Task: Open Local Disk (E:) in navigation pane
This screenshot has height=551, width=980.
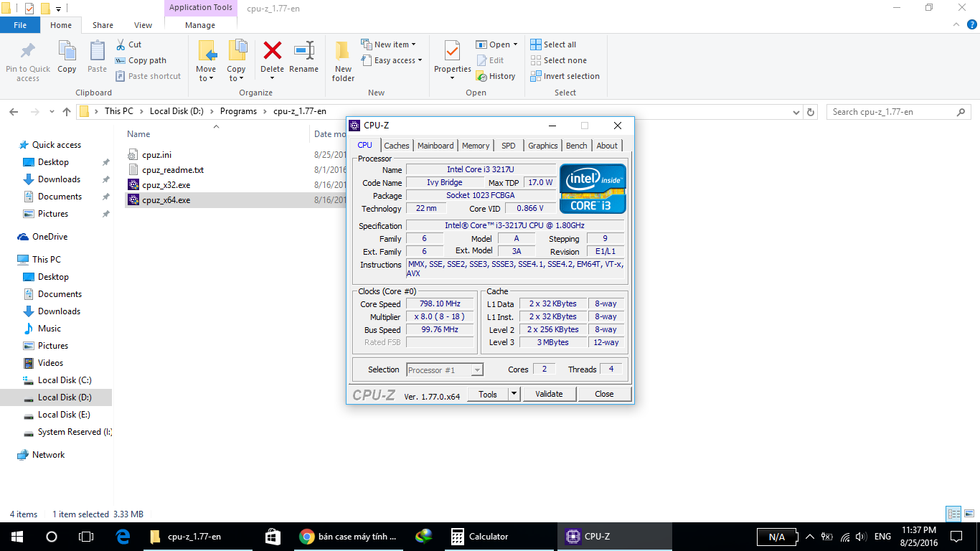Action: tap(64, 415)
